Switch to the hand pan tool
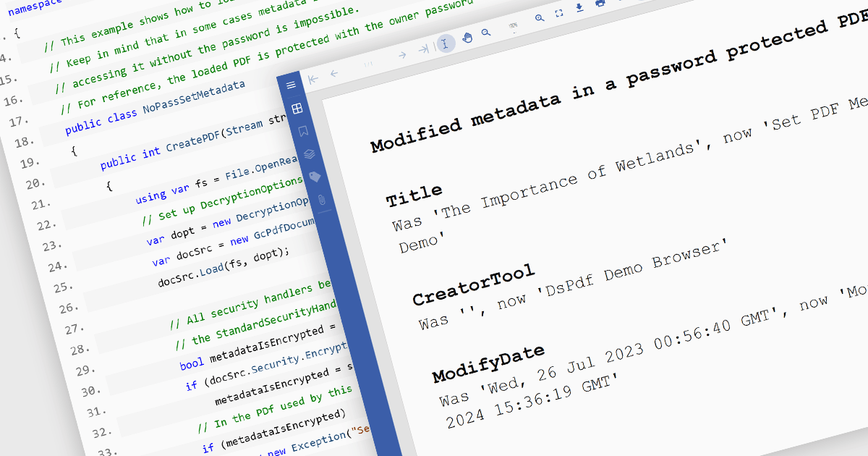868x456 pixels. pyautogui.click(x=467, y=38)
